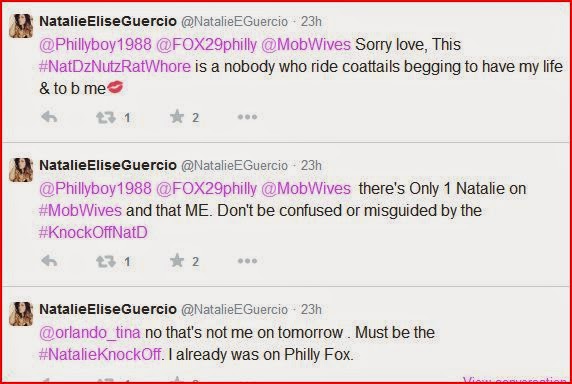Open more options on first tweet

247,117
